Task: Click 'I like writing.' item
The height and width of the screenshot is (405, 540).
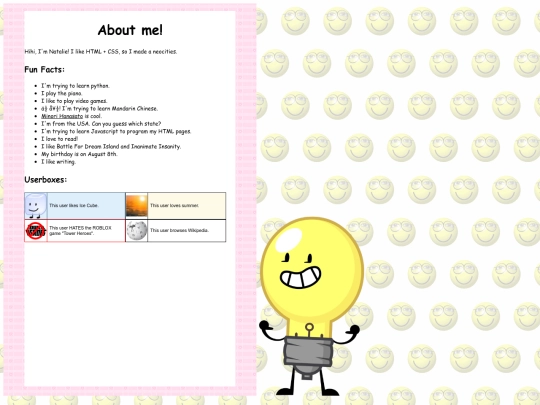Action: pos(58,162)
